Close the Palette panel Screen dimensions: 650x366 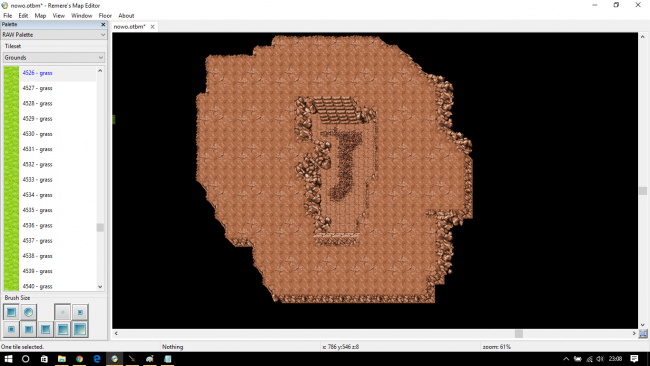coord(103,24)
